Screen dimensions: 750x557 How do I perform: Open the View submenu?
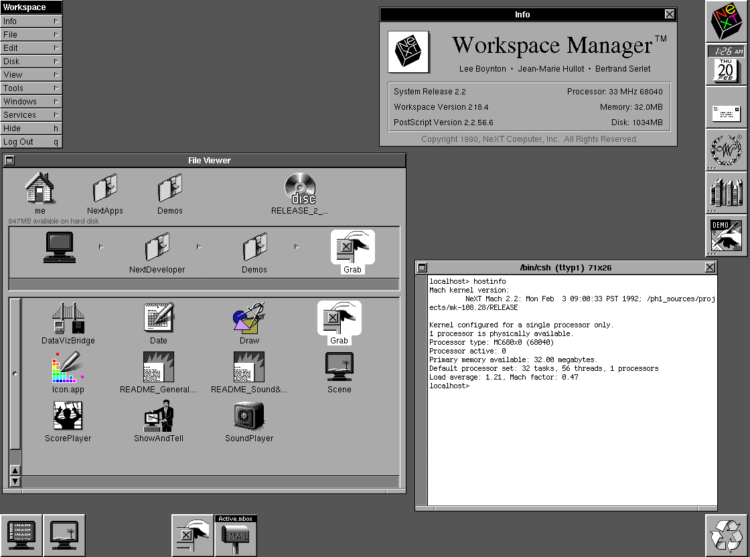31,75
